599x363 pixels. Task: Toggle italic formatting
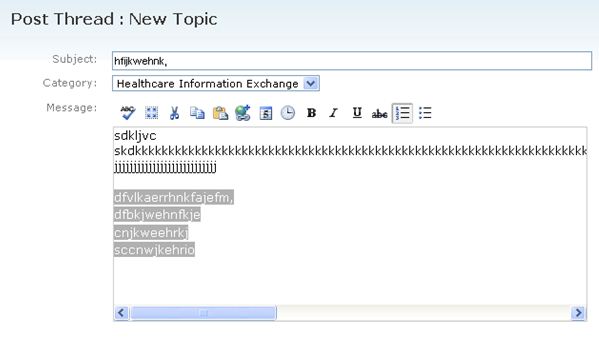pos(333,113)
